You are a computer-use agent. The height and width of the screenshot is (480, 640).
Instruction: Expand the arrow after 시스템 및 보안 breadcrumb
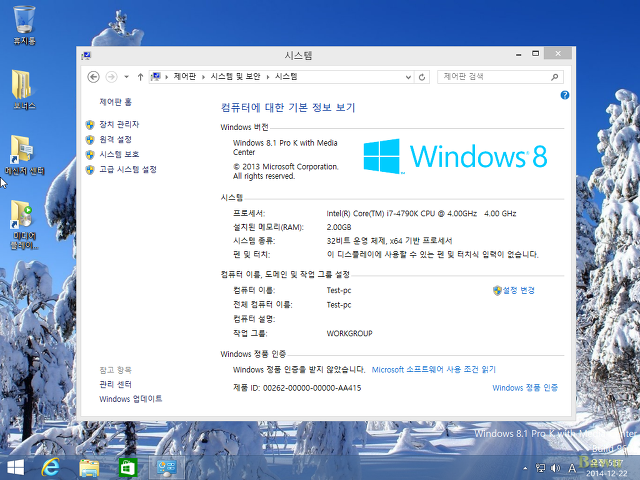point(268,77)
